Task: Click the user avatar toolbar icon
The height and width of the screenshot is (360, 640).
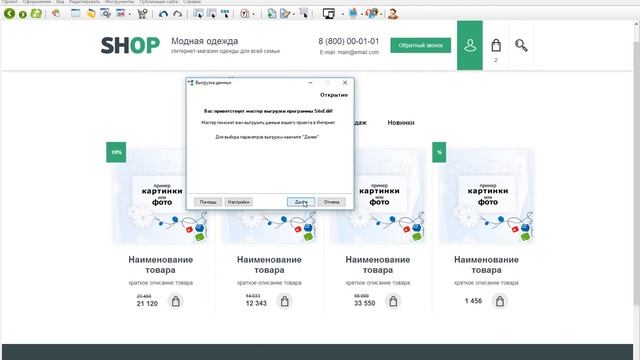Action: pyautogui.click(x=393, y=14)
